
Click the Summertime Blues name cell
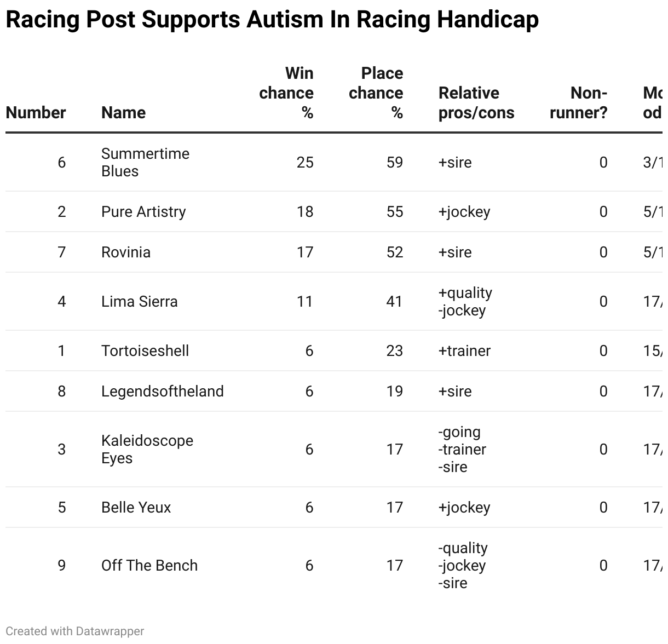[x=145, y=162]
